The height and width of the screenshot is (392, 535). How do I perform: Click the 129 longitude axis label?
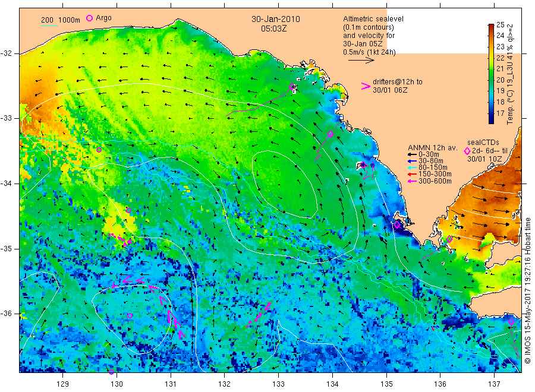click(x=62, y=384)
